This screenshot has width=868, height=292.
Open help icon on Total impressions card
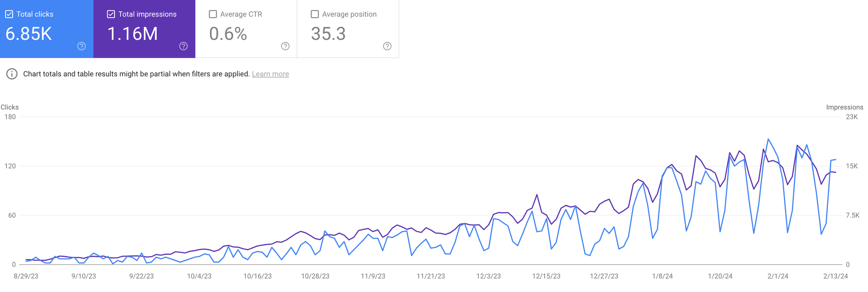184,46
